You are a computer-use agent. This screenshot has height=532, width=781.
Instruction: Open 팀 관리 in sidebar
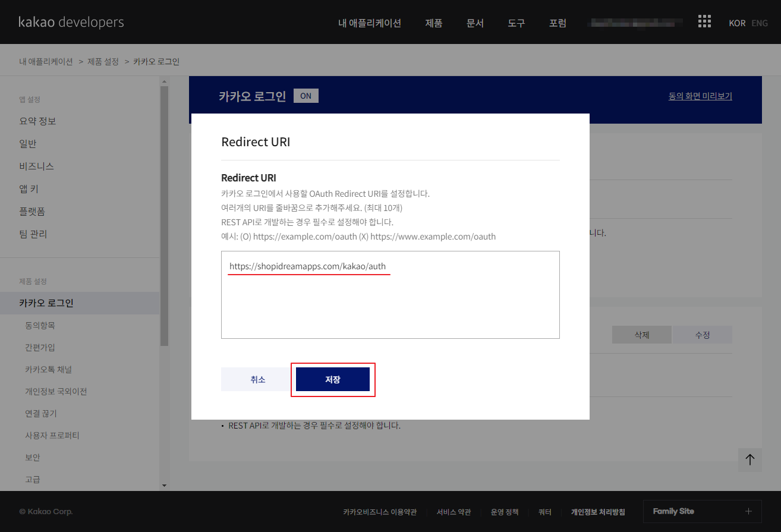point(33,234)
